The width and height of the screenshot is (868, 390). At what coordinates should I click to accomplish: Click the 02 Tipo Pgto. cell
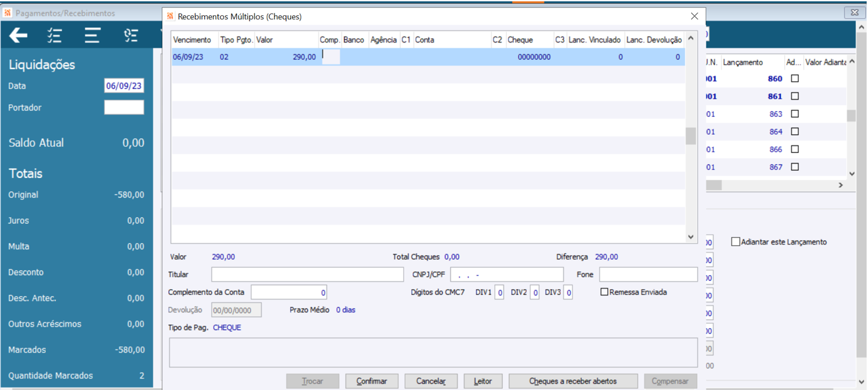coord(237,57)
